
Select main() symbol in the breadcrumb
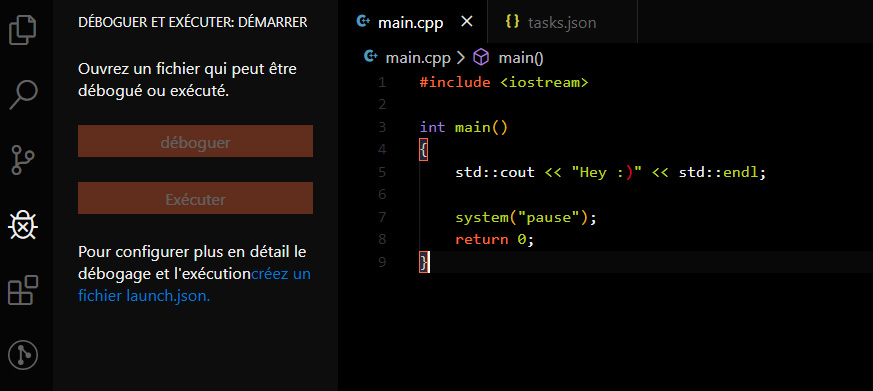[521, 57]
